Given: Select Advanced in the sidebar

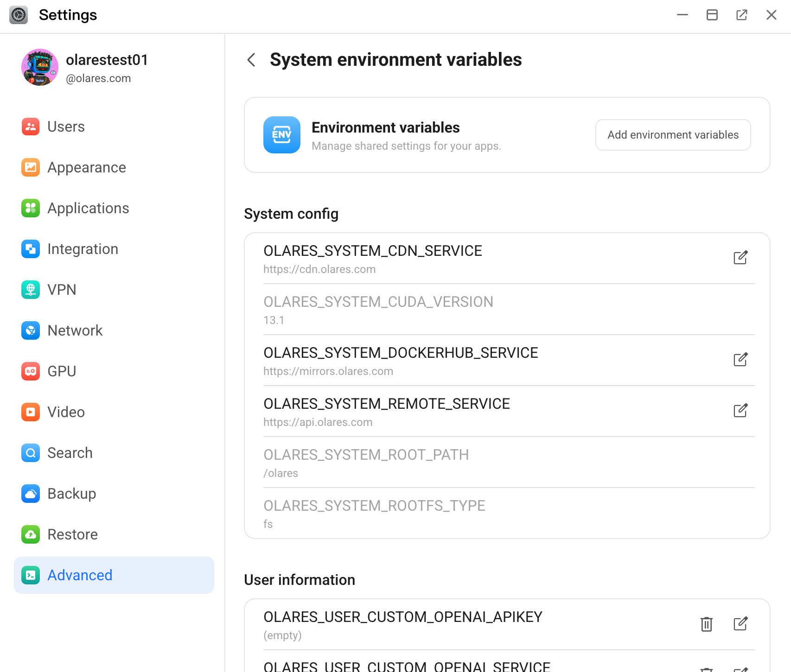Looking at the screenshot, I should click(x=79, y=575).
